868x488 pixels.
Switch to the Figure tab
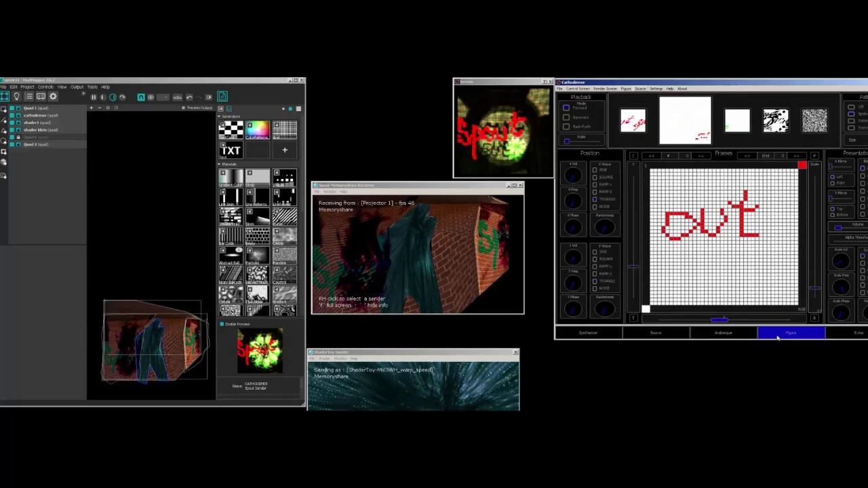tap(791, 333)
